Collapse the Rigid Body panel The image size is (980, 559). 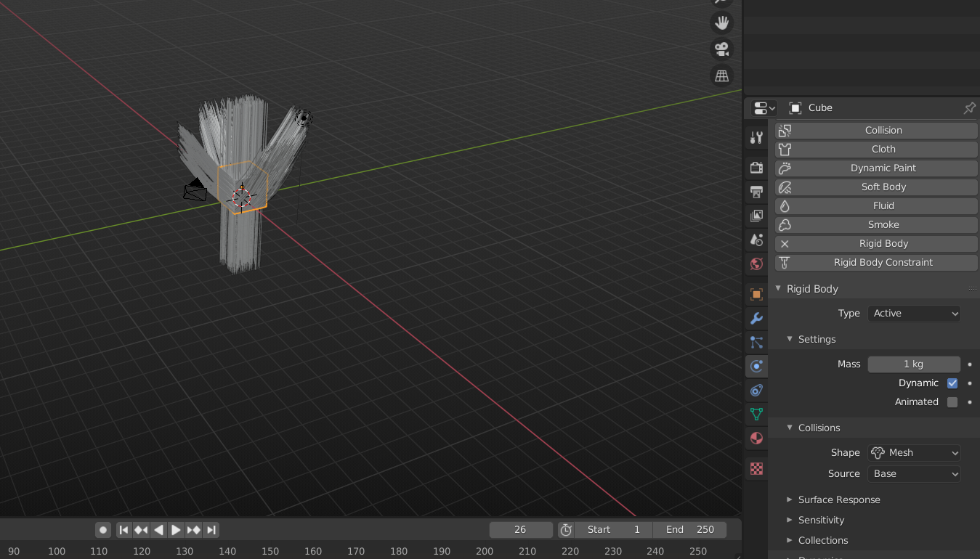point(779,288)
